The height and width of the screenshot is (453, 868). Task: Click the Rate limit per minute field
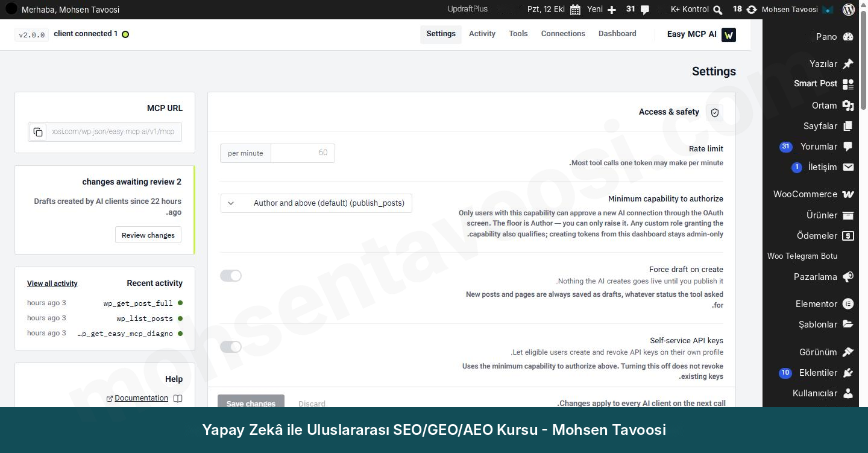click(303, 153)
